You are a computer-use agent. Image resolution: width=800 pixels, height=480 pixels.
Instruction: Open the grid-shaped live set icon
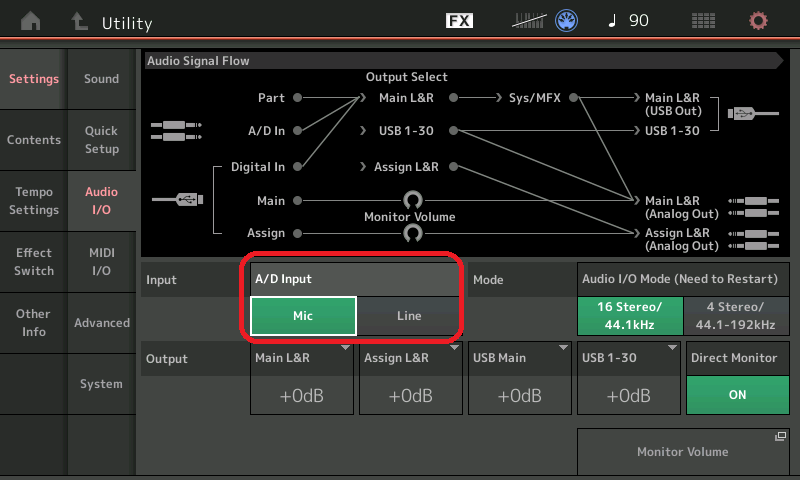pyautogui.click(x=703, y=21)
